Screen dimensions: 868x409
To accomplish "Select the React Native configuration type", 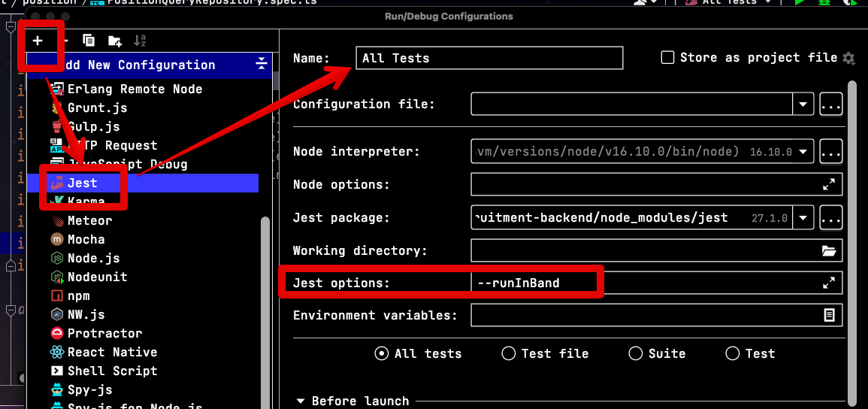I will tap(104, 352).
